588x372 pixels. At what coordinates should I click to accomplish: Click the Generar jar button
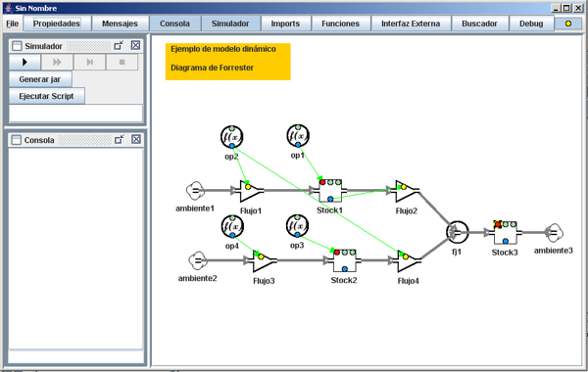pyautogui.click(x=40, y=79)
